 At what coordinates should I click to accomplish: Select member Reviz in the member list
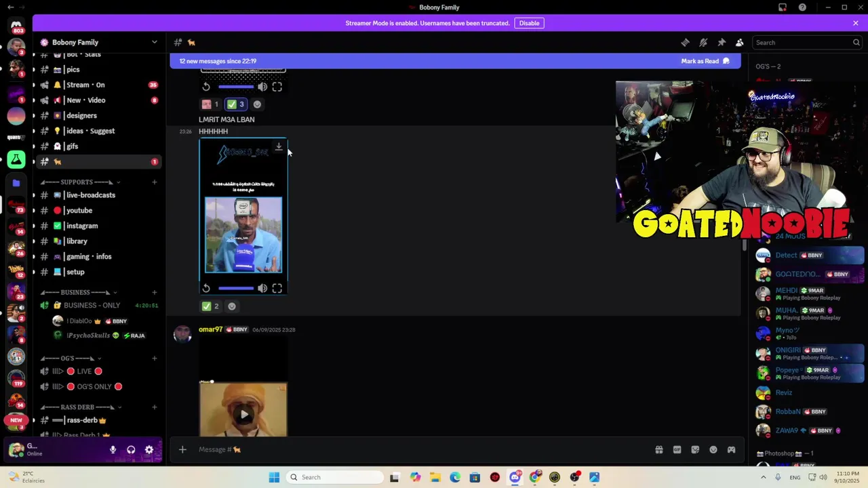810,392
